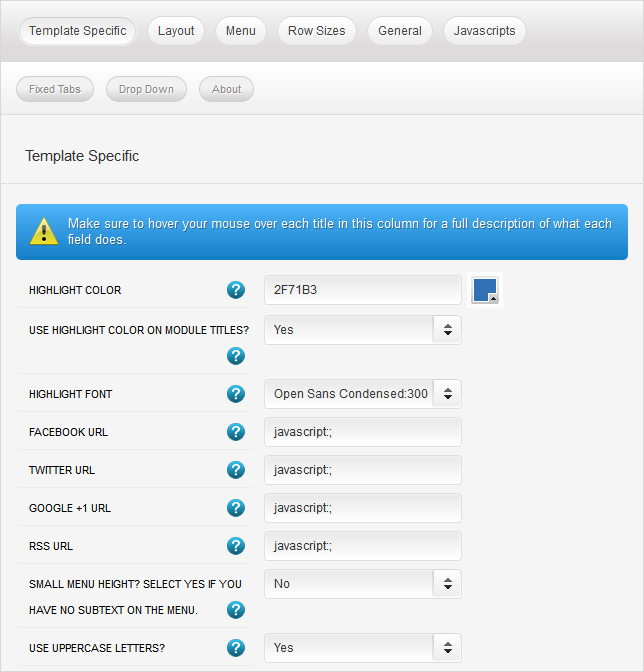Click help icon for Use Uppercase Letters
Screen dimensions: 644x672
(x=236, y=648)
